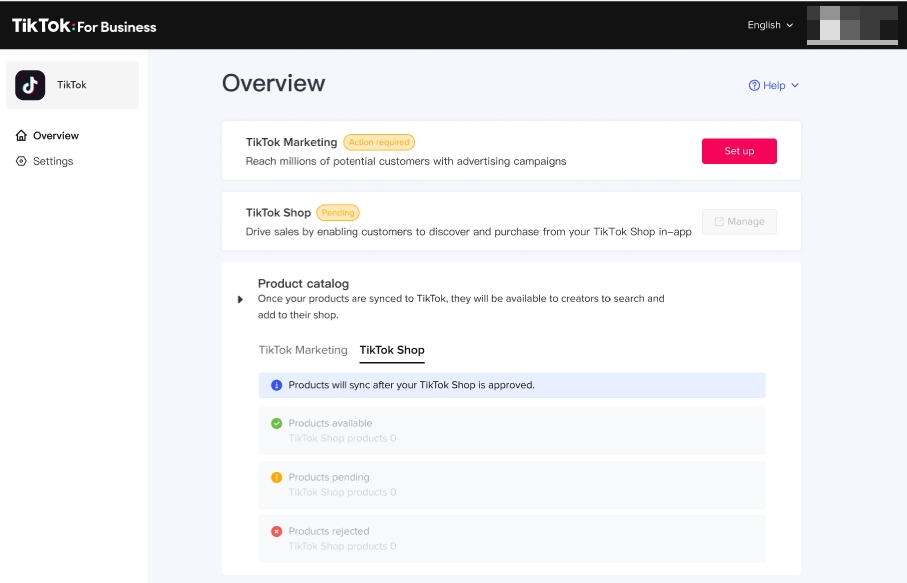Click the Action required badge
Viewport: 907px width, 583px height.
[379, 143]
